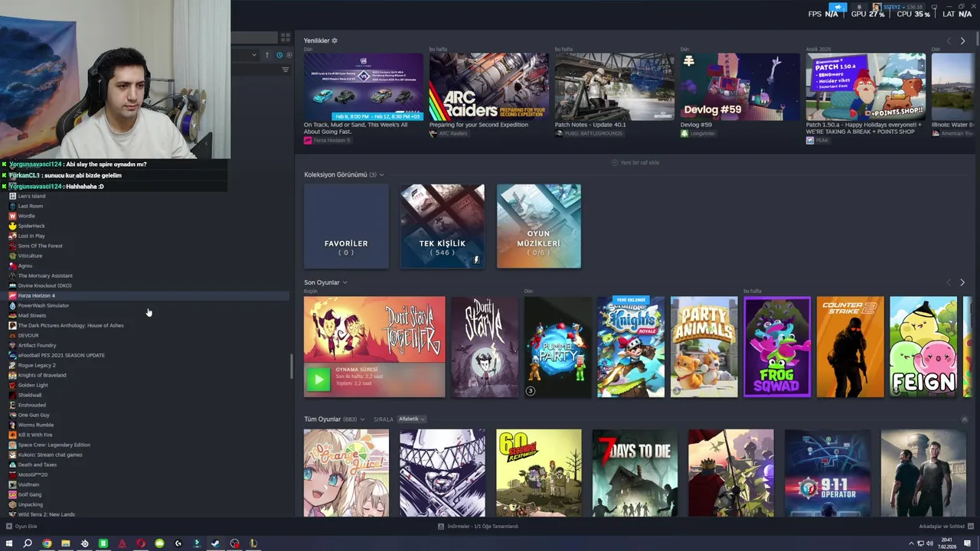The height and width of the screenshot is (551, 980).
Task: Toggle sort direction arrow in sidebar
Action: pyautogui.click(x=267, y=55)
